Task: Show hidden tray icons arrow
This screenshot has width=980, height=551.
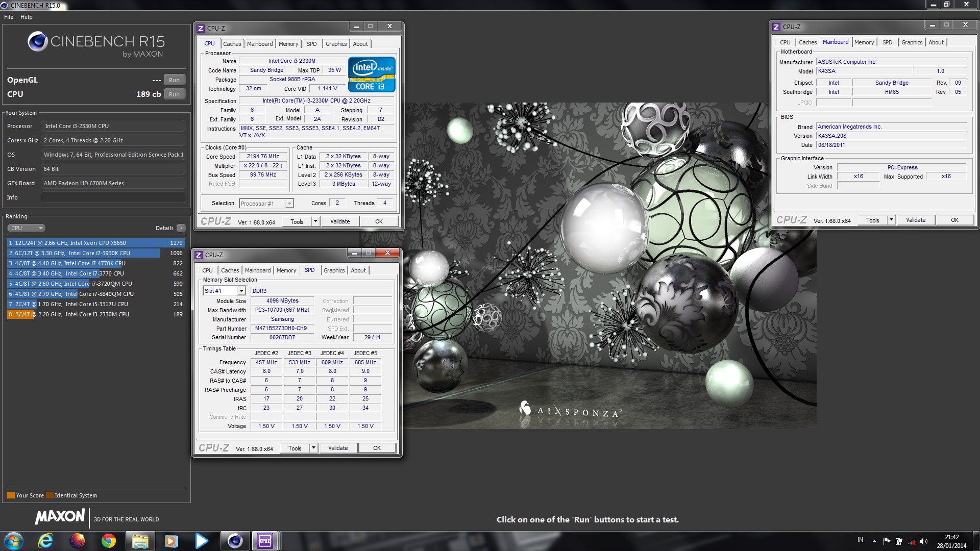Action: (x=874, y=541)
